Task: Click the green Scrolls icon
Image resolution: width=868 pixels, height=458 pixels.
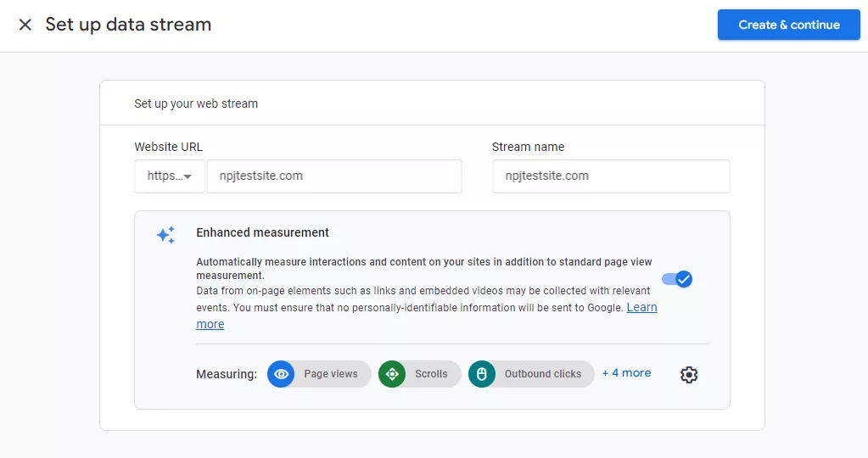Action: [392, 374]
